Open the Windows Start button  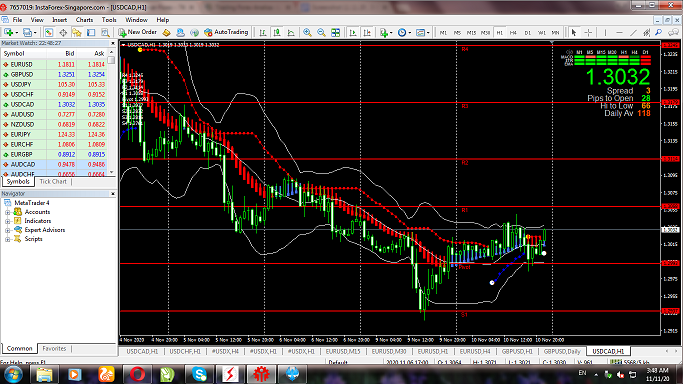(13, 374)
